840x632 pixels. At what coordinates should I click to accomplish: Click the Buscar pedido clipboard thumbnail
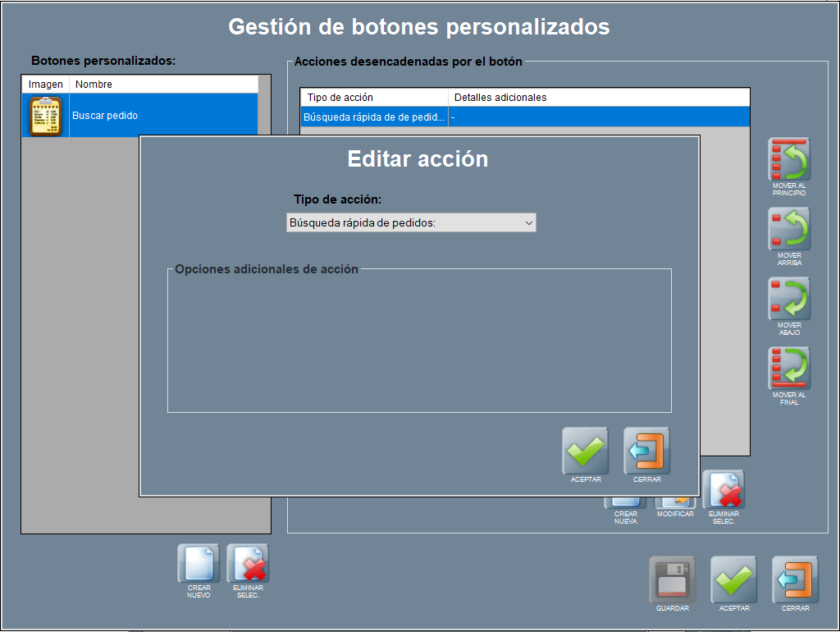[x=45, y=116]
